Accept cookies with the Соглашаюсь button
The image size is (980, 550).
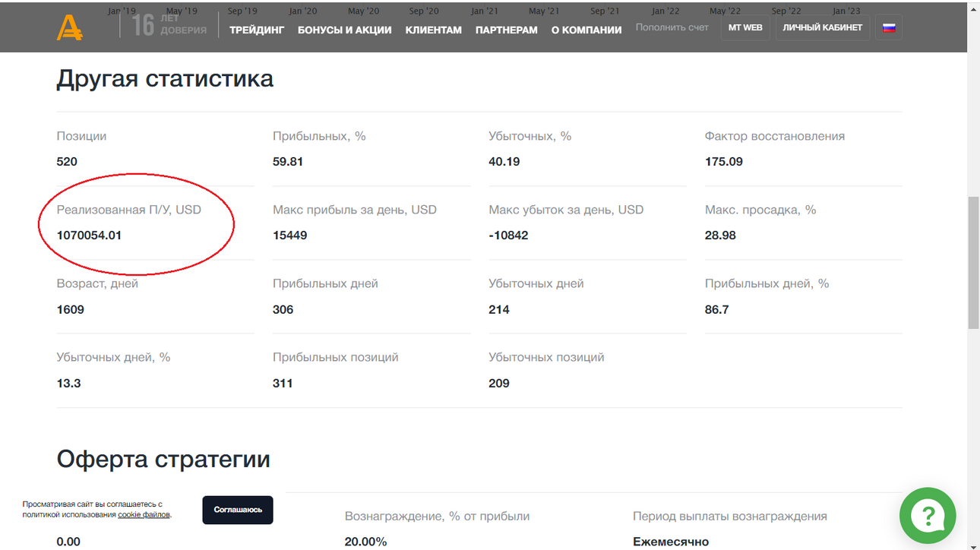(x=238, y=510)
